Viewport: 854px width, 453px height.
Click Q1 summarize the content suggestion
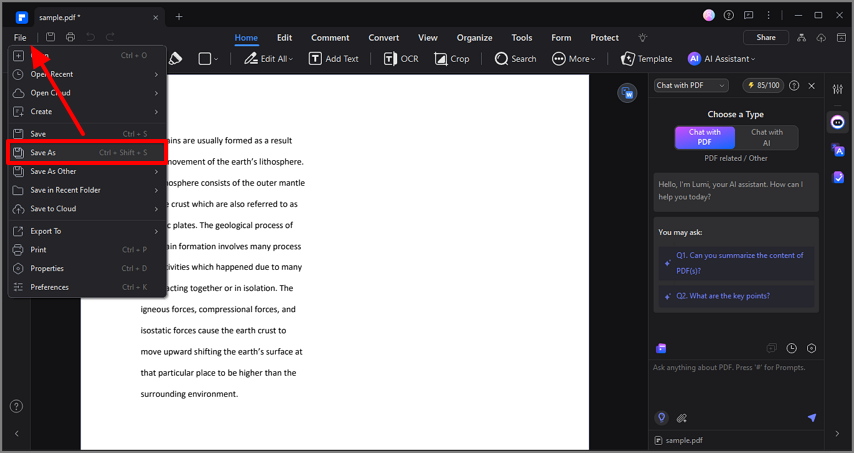(736, 262)
